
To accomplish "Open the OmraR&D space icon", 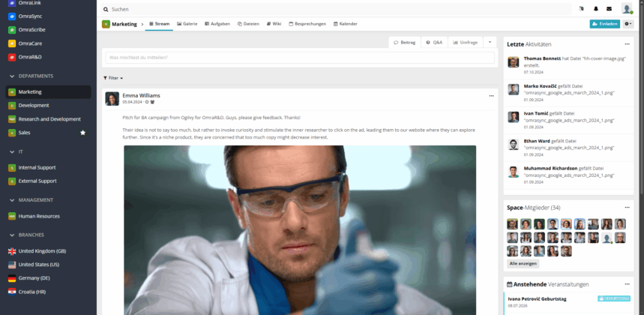I will point(12,57).
